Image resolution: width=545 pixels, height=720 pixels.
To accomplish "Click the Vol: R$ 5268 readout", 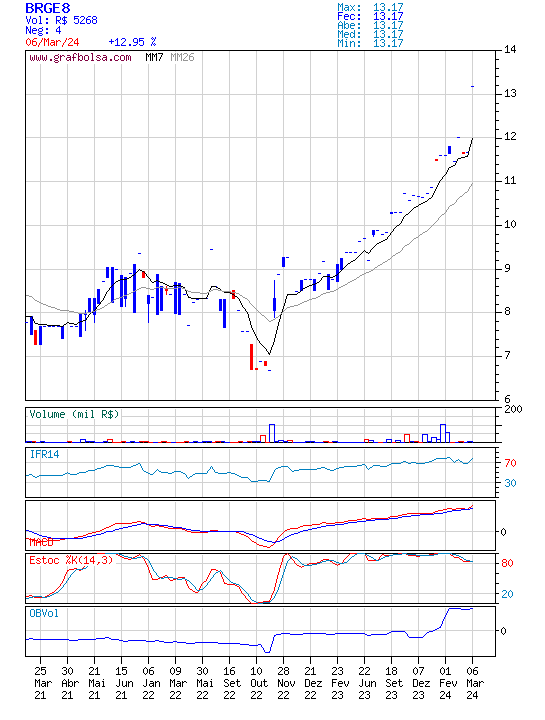I will (x=62, y=20).
